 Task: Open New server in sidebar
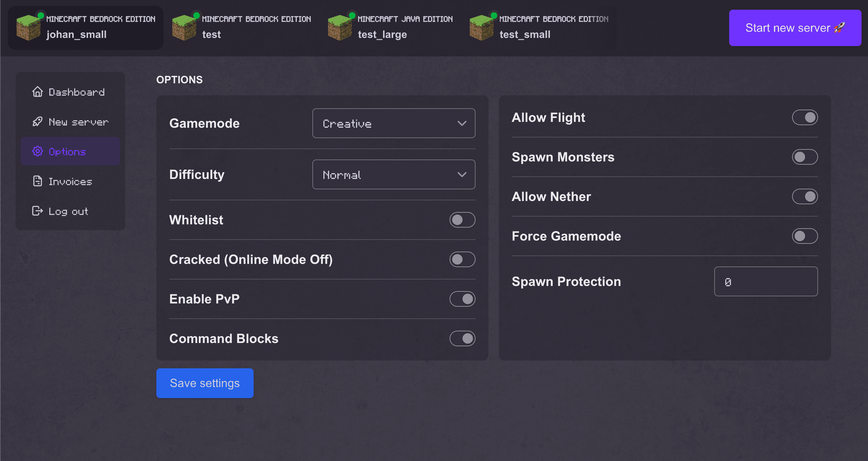point(70,122)
